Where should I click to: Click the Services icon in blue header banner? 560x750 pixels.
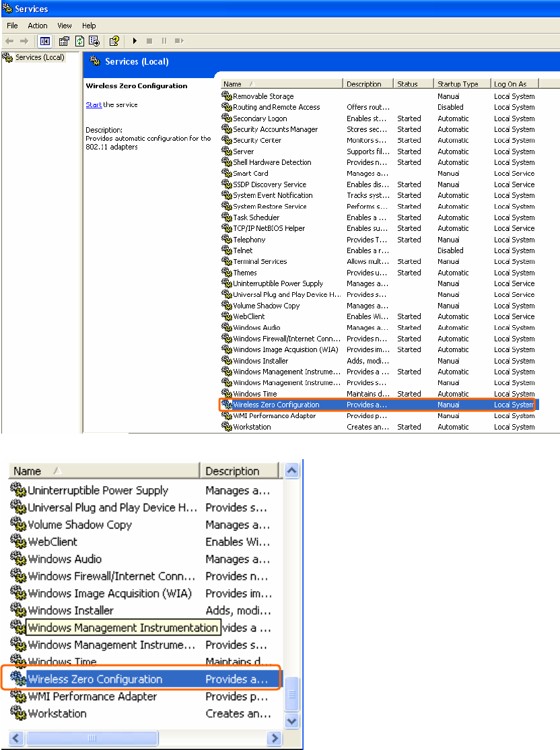coord(95,61)
